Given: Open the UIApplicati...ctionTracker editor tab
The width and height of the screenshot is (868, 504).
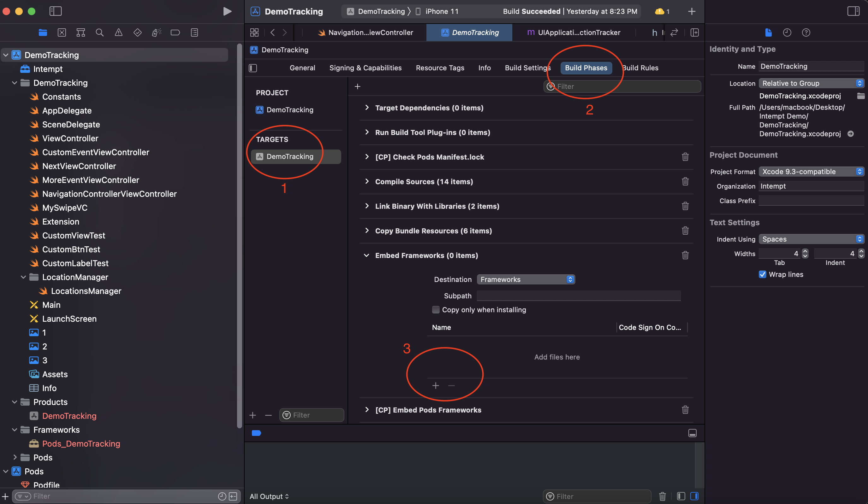Looking at the screenshot, I should pos(574,33).
